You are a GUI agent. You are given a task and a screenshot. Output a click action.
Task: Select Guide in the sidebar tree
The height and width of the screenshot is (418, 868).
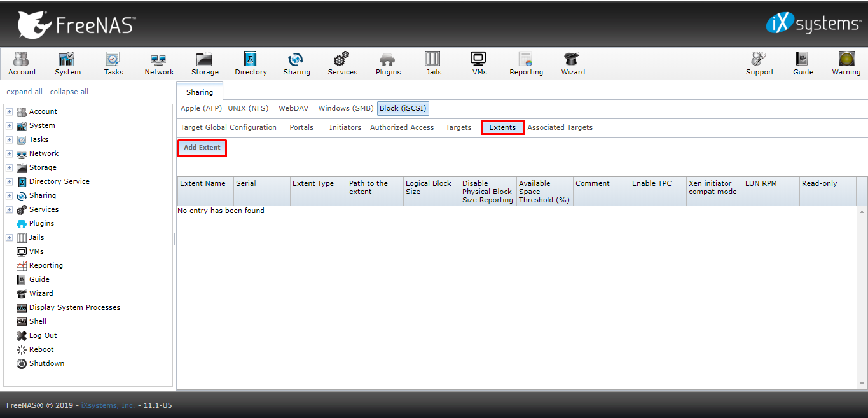pyautogui.click(x=39, y=279)
